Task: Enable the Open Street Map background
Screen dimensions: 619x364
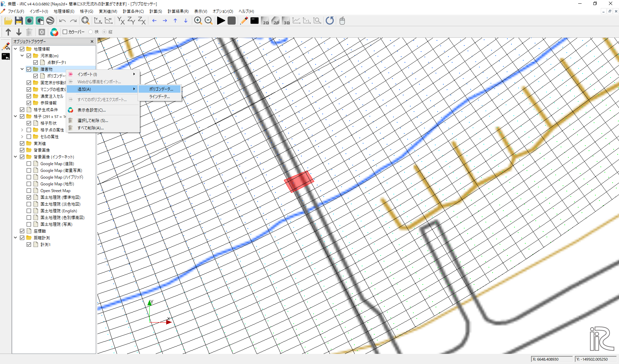Action: [x=29, y=190]
